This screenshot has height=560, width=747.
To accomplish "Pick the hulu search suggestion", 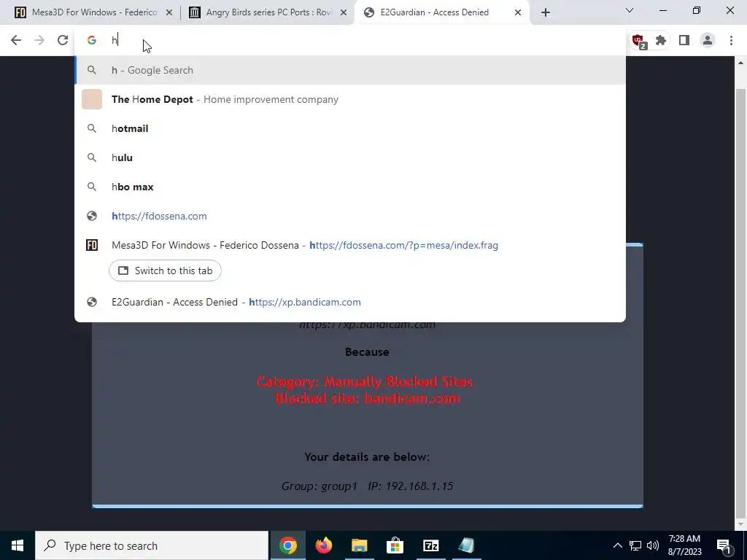I will (350, 157).
